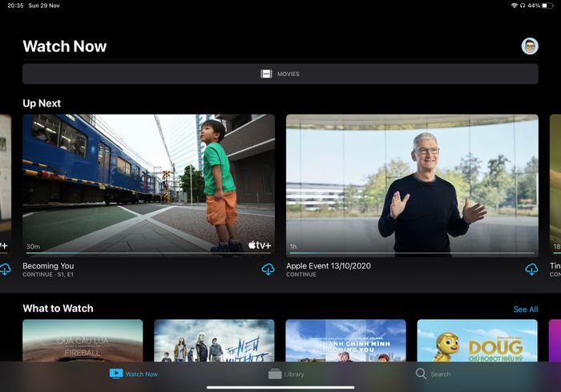Open the Becoming You poster in What to Watch
The image size is (561, 392).
345,341
